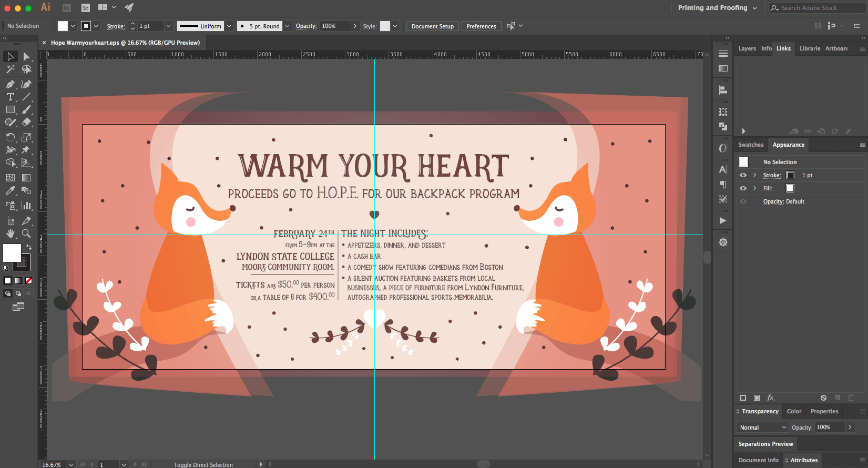Pick the Width/Warp tool
Image resolution: width=868 pixels, height=468 pixels.
click(10, 150)
